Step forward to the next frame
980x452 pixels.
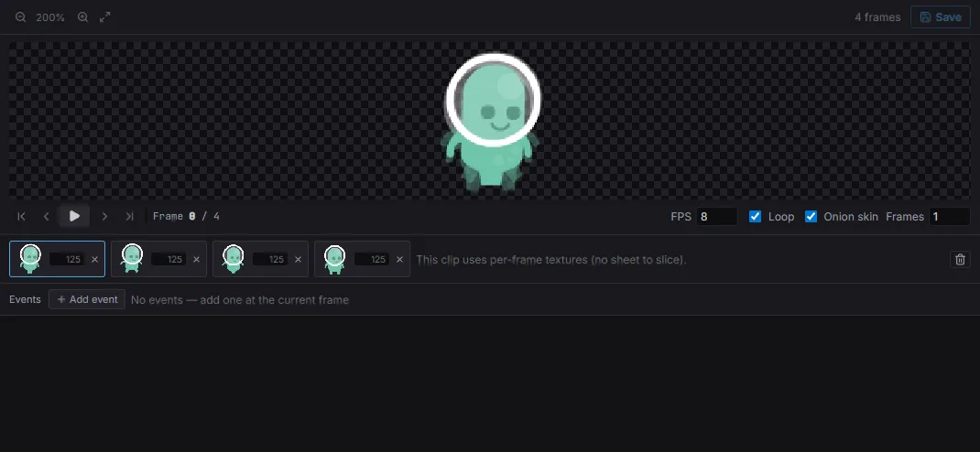[x=104, y=217]
